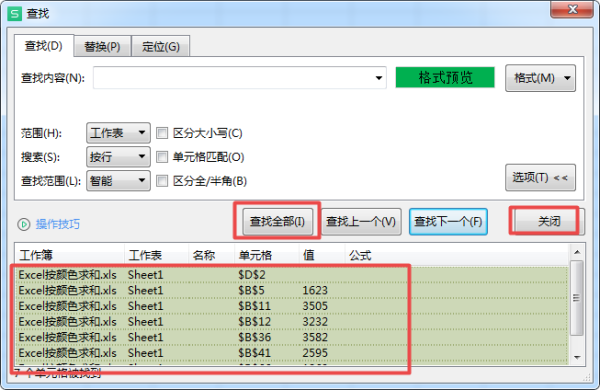
Task: Check the 单元格匹配(O) option
Action: (x=162, y=157)
